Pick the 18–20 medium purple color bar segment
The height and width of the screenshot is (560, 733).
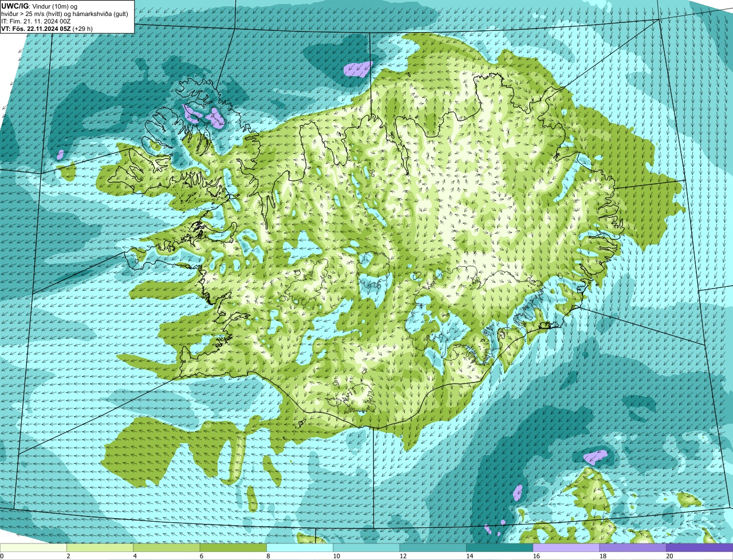pos(633,547)
